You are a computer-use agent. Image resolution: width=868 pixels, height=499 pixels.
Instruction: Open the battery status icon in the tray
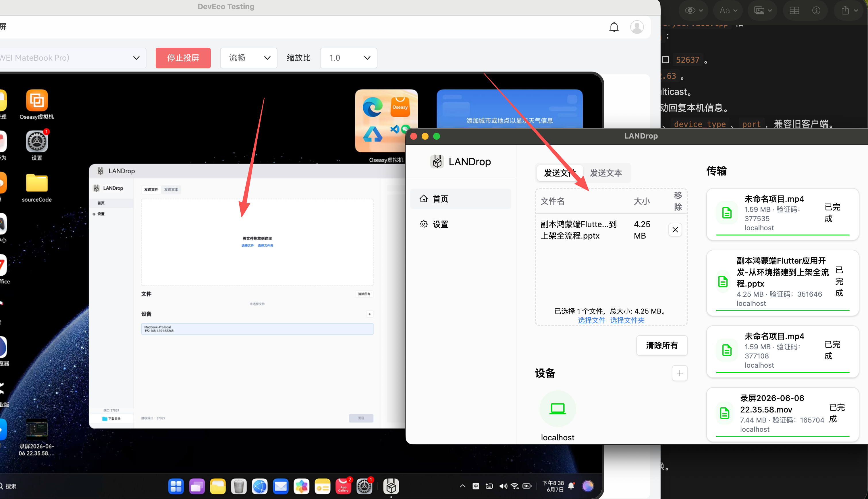point(527,486)
